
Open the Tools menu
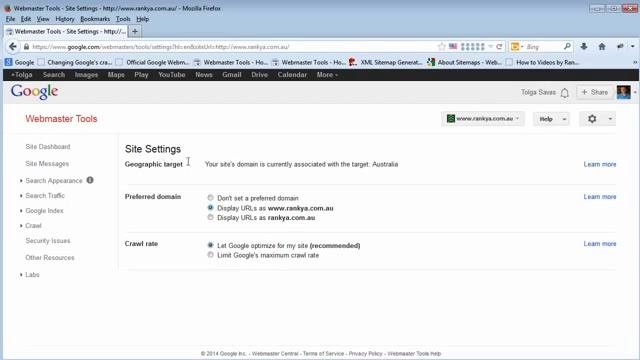tap(123, 19)
